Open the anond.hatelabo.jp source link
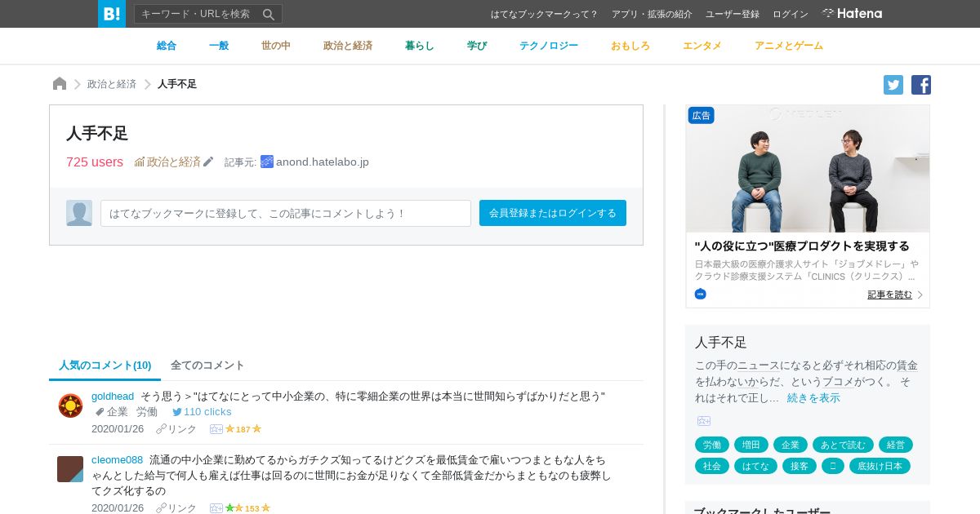The height and width of the screenshot is (514, 980). click(x=323, y=162)
